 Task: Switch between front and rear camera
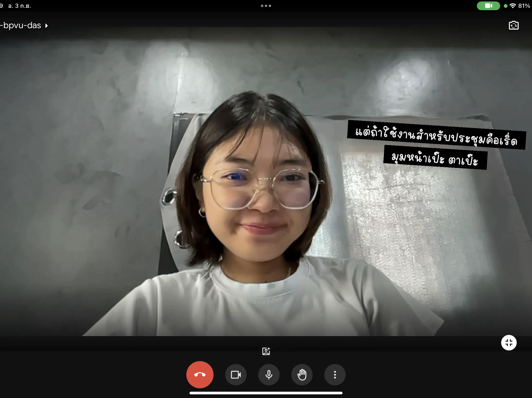(x=514, y=25)
